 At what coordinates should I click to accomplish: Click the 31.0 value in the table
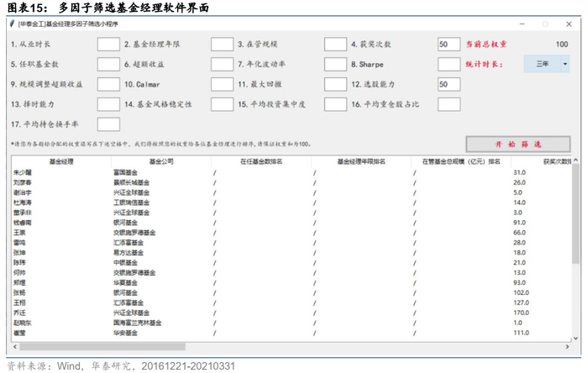519,172
